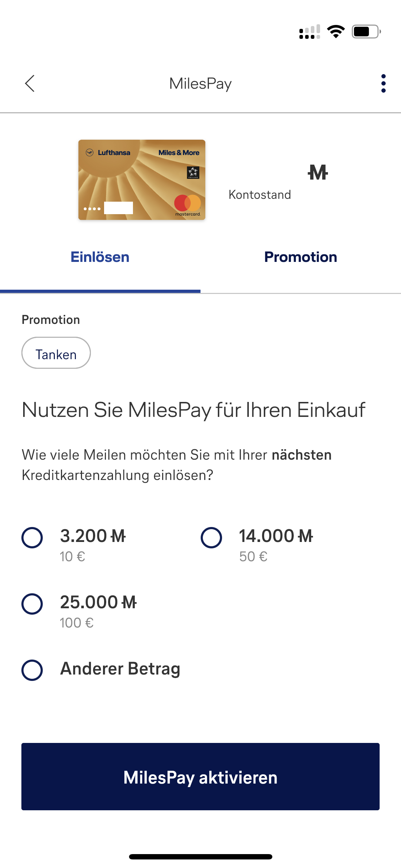Switch to the Promotion tab
401x868 pixels.
(x=300, y=257)
